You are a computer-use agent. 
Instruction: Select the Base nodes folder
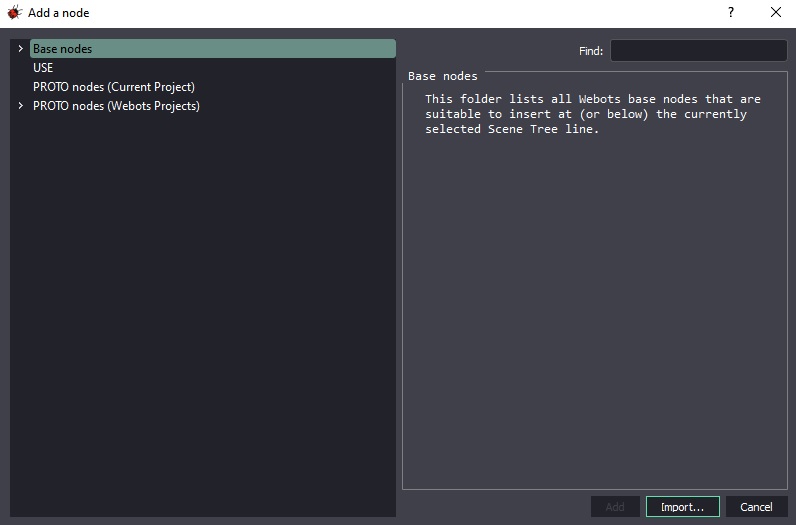(x=62, y=49)
